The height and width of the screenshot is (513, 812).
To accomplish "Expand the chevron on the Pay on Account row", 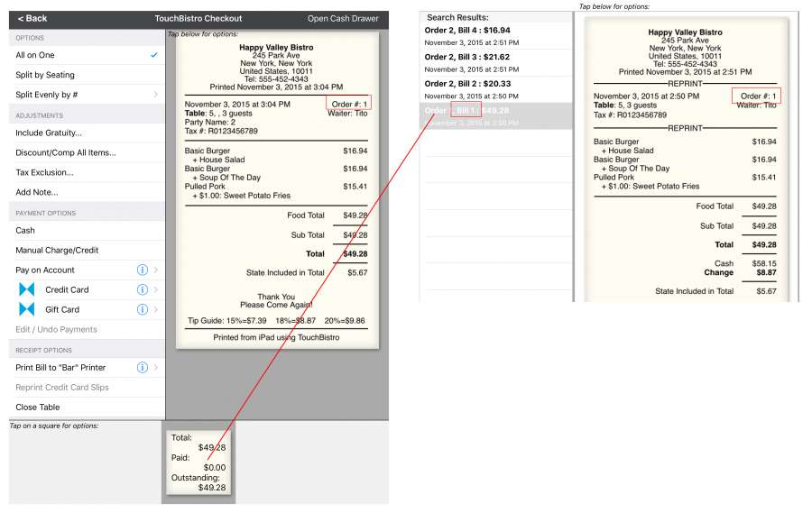I will [x=155, y=270].
